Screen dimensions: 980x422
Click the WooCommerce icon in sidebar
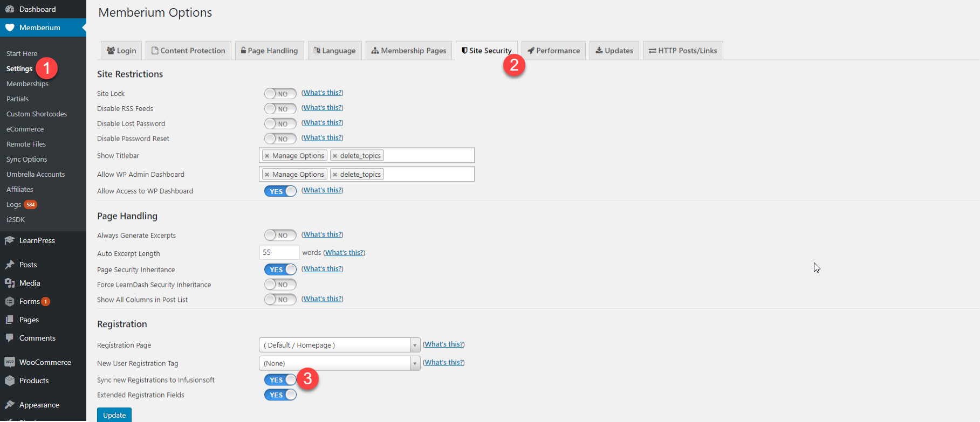pyautogui.click(x=10, y=362)
